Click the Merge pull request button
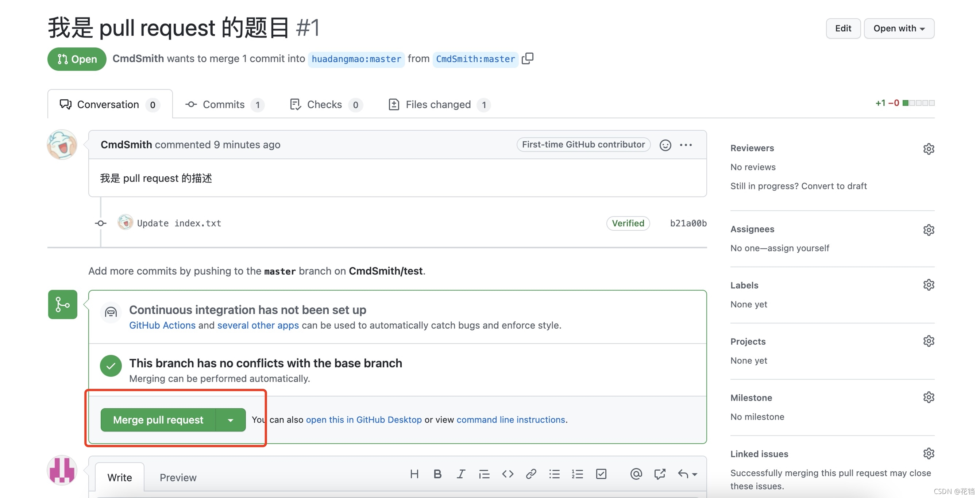This screenshot has height=498, width=980. click(x=158, y=420)
